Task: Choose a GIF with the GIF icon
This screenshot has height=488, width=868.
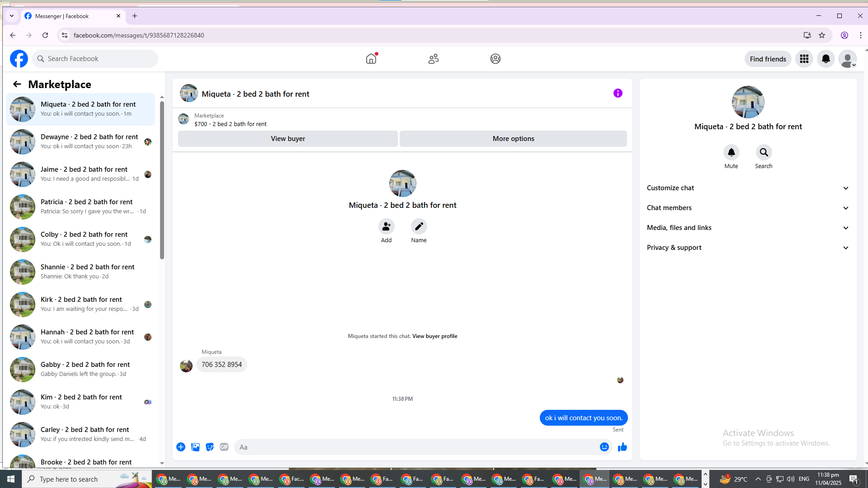Action: (224, 447)
